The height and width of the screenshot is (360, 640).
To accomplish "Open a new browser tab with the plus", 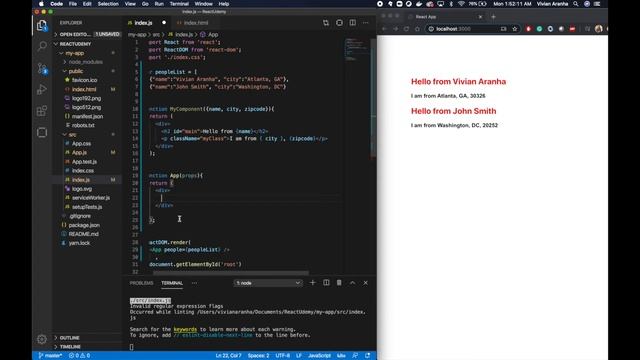I will (493, 17).
